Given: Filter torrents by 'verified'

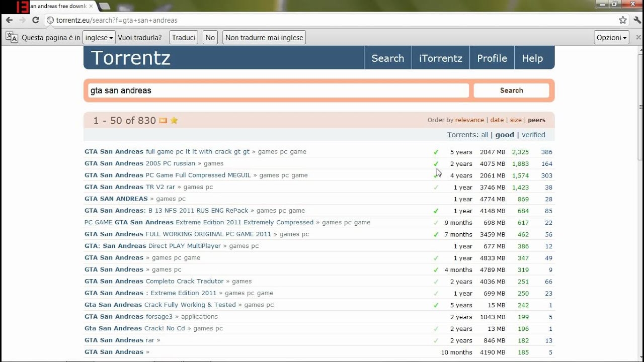Looking at the screenshot, I should click(x=533, y=135).
